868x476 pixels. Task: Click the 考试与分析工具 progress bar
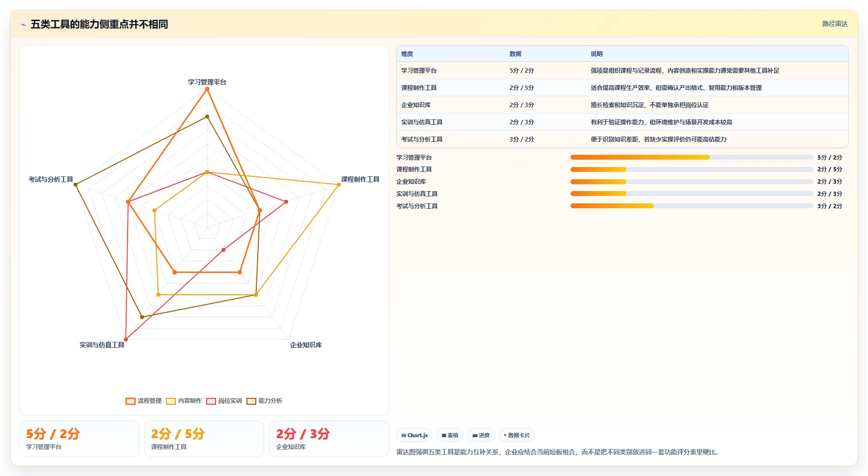pyautogui.click(x=692, y=206)
